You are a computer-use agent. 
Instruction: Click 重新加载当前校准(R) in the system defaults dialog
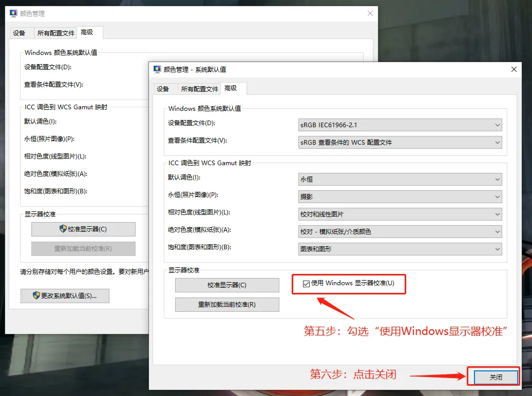(x=227, y=305)
